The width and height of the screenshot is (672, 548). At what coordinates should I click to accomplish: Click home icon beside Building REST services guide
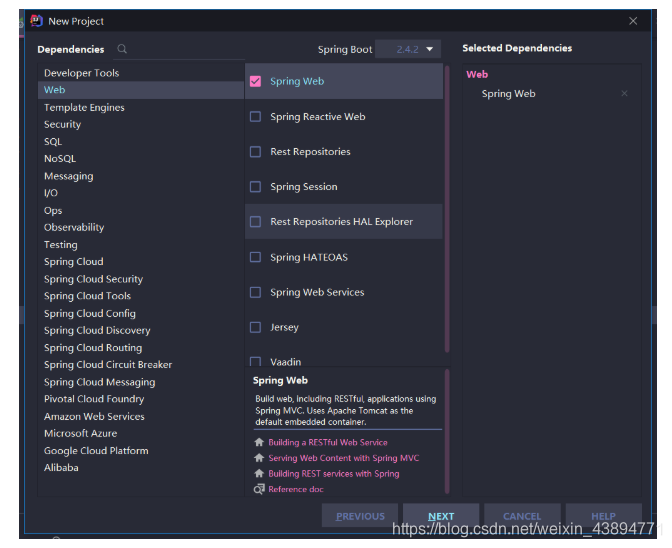coord(259,473)
